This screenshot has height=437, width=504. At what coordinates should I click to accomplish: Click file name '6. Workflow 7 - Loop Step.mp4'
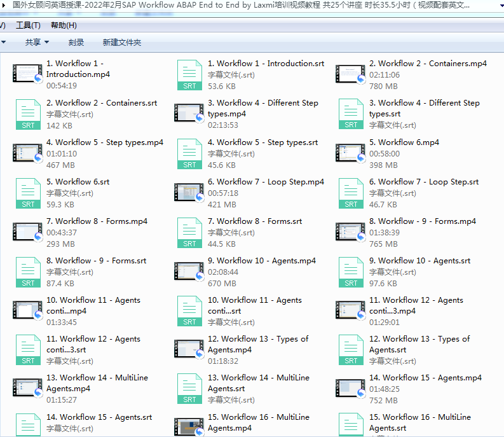click(x=266, y=182)
